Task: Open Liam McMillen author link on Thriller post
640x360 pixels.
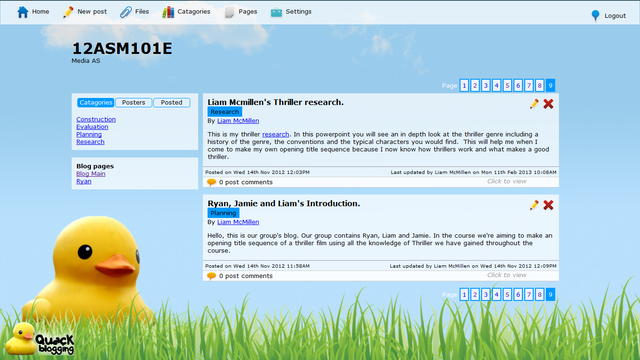Action: (238, 121)
